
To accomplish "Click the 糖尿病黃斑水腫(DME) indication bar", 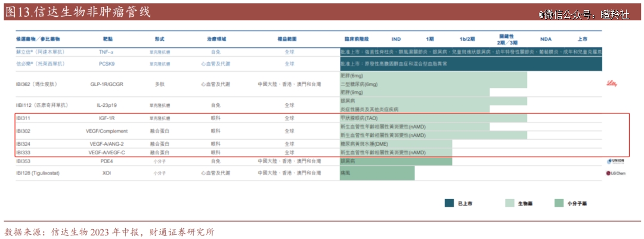I will [396, 144].
